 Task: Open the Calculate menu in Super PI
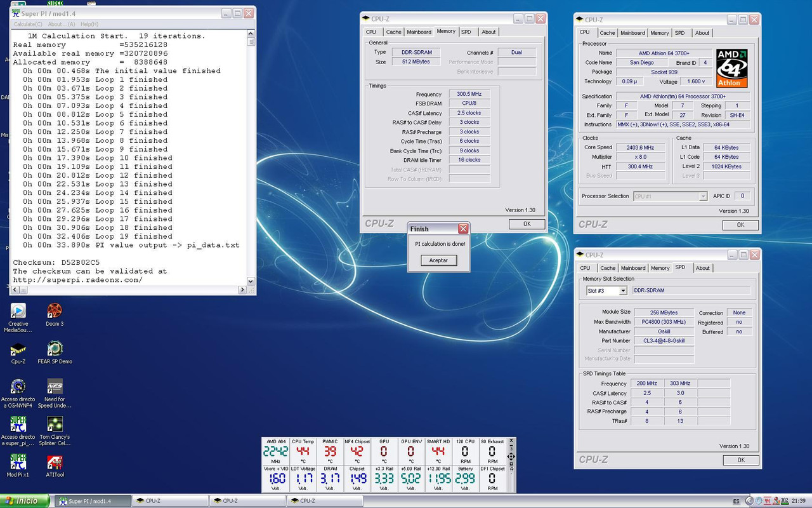click(x=28, y=24)
